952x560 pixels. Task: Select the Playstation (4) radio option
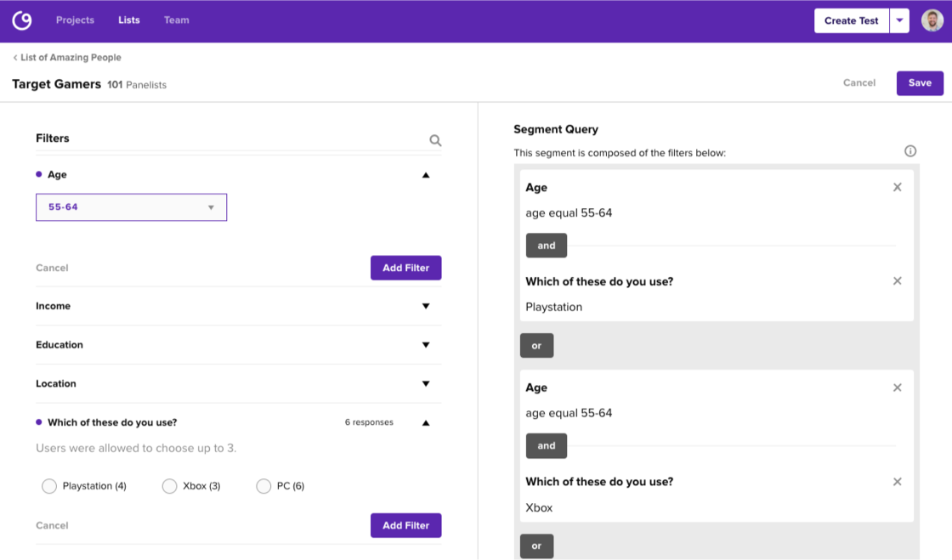49,486
